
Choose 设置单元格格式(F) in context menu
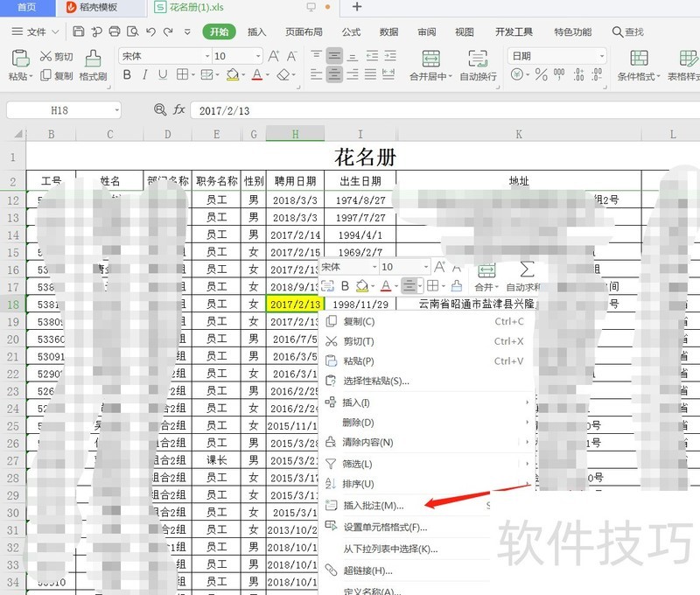(406, 527)
